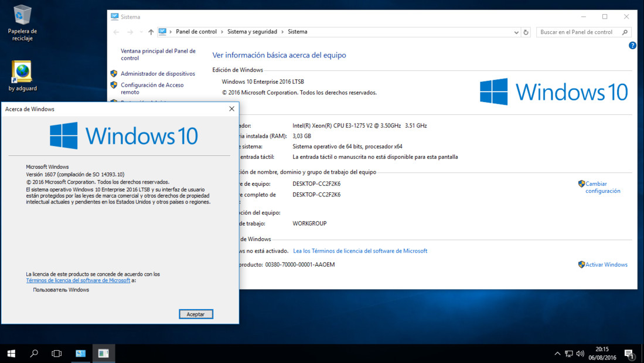Click the Forward arrow in Sistema window
This screenshot has height=363, width=644.
pos(130,32)
